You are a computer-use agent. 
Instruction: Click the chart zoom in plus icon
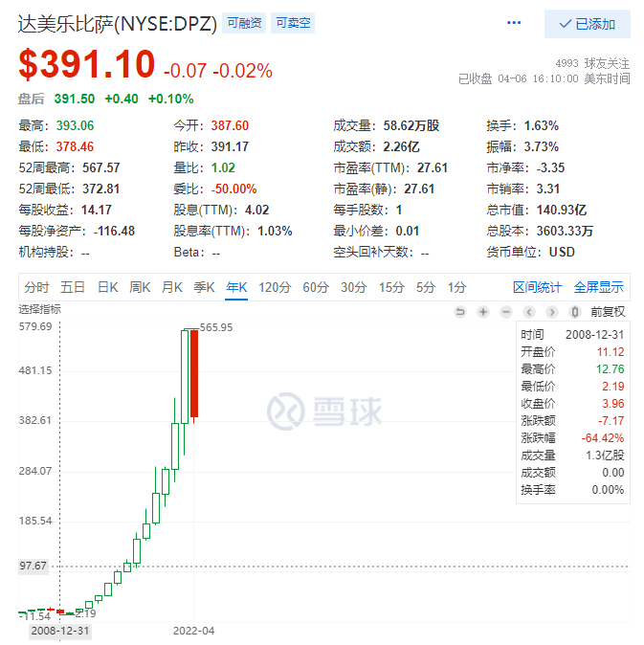click(483, 312)
